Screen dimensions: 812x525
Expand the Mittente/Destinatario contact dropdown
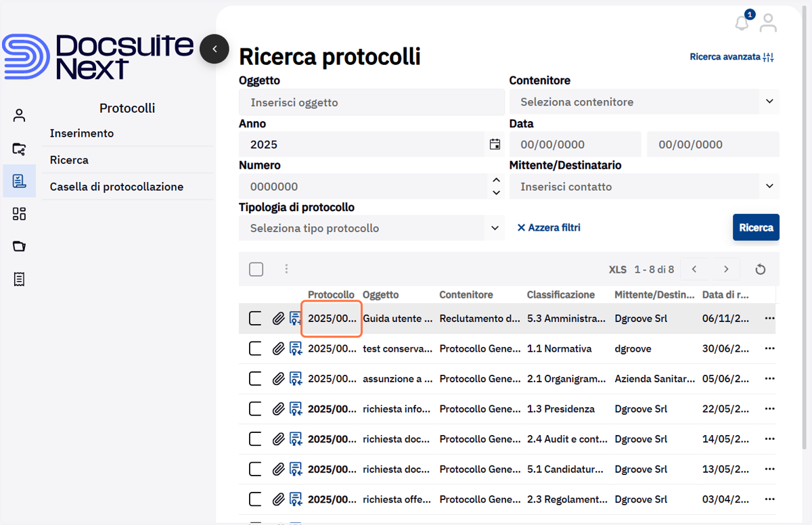tap(769, 186)
